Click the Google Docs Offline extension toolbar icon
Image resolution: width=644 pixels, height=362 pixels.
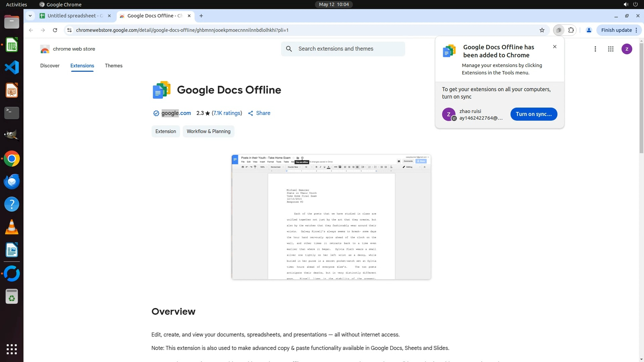558,30
